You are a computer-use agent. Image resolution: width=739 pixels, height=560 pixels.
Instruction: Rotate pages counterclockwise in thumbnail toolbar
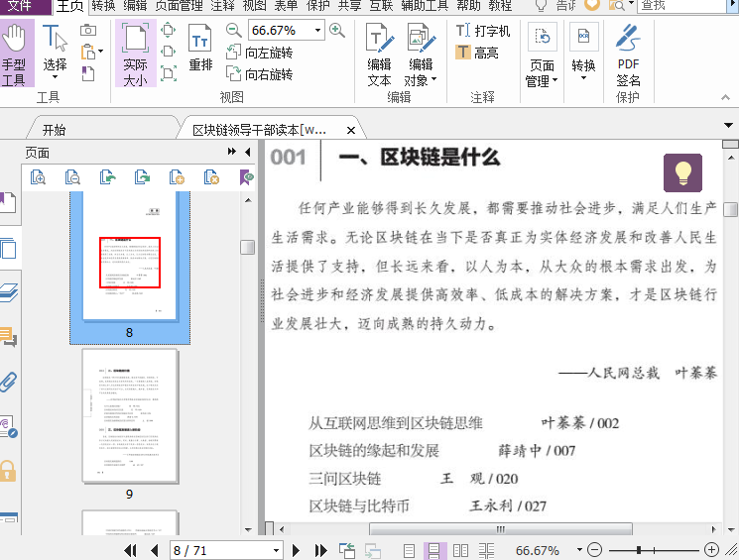pyautogui.click(x=107, y=177)
